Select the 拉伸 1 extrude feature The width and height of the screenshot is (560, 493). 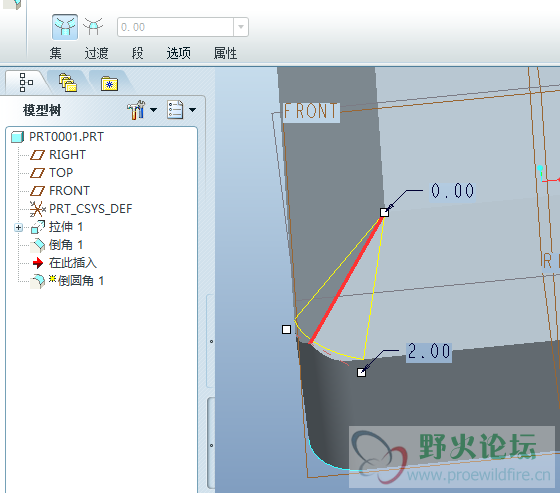[66, 227]
